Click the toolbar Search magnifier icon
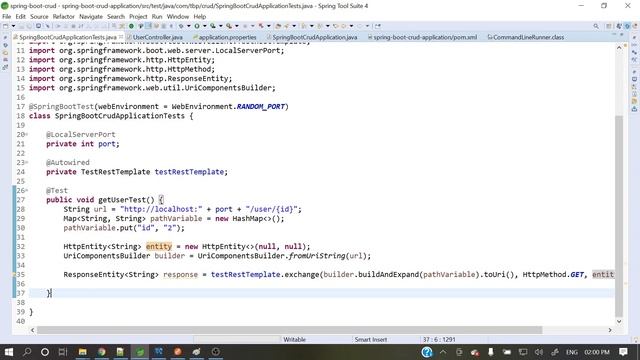Screen dimensions: 640x360 [596, 26]
